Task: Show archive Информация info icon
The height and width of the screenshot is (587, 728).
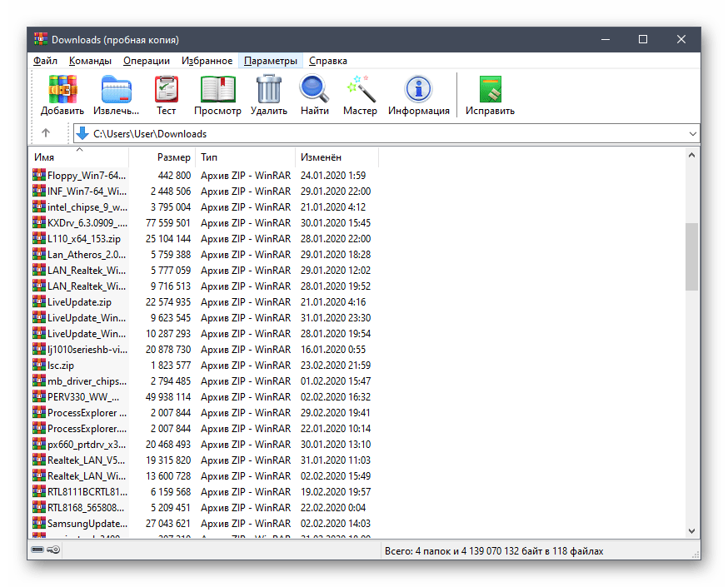Action: pyautogui.click(x=418, y=89)
